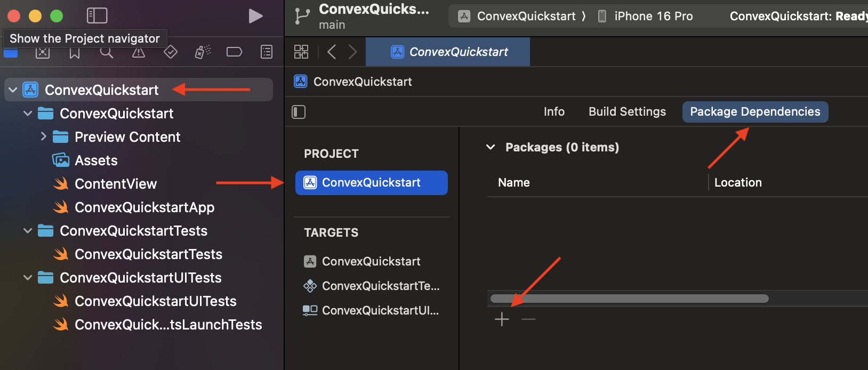The image size is (868, 370).
Task: Collapse the Packages section disclosure
Action: click(x=491, y=147)
